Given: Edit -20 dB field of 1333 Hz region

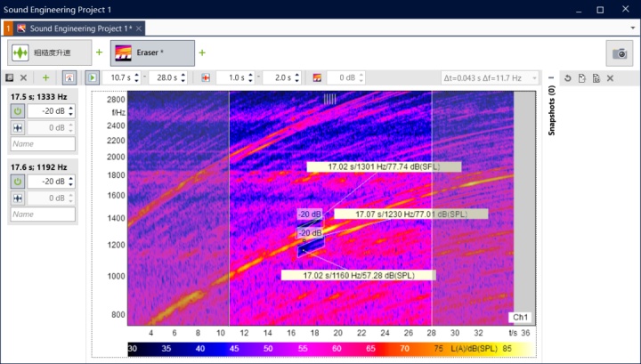Looking at the screenshot, I should pyautogui.click(x=47, y=111).
